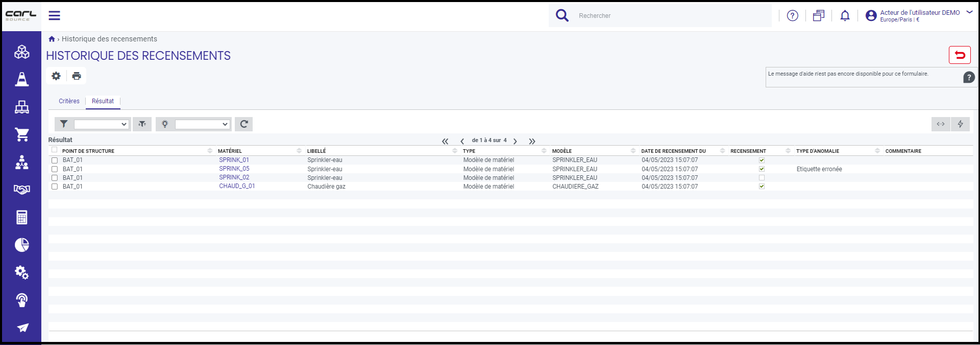Open the dropdown next to lightbulb icon
Viewport: 980px width, 345px height.
203,124
